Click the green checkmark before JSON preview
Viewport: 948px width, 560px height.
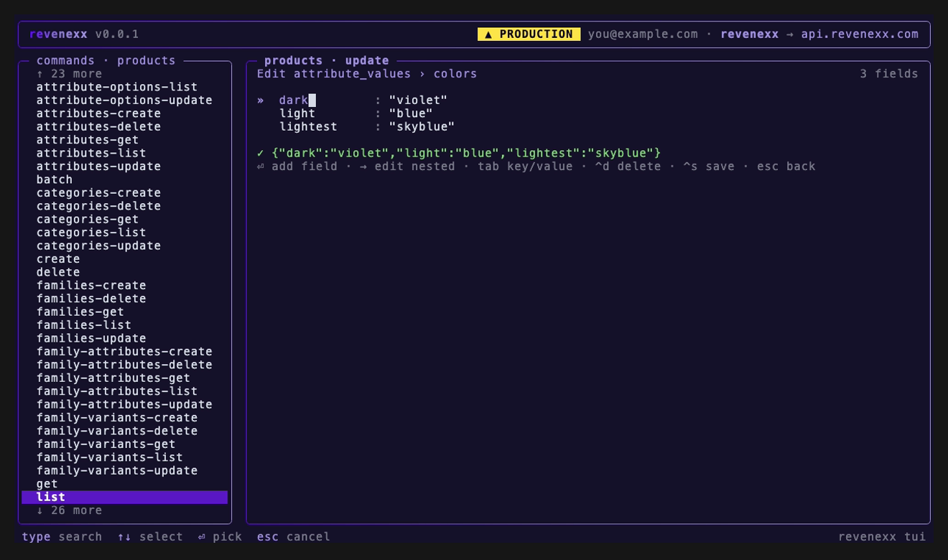(261, 153)
